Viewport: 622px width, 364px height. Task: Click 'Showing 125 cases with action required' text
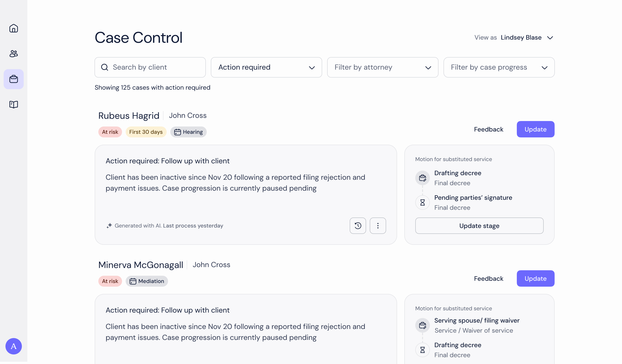(x=153, y=88)
